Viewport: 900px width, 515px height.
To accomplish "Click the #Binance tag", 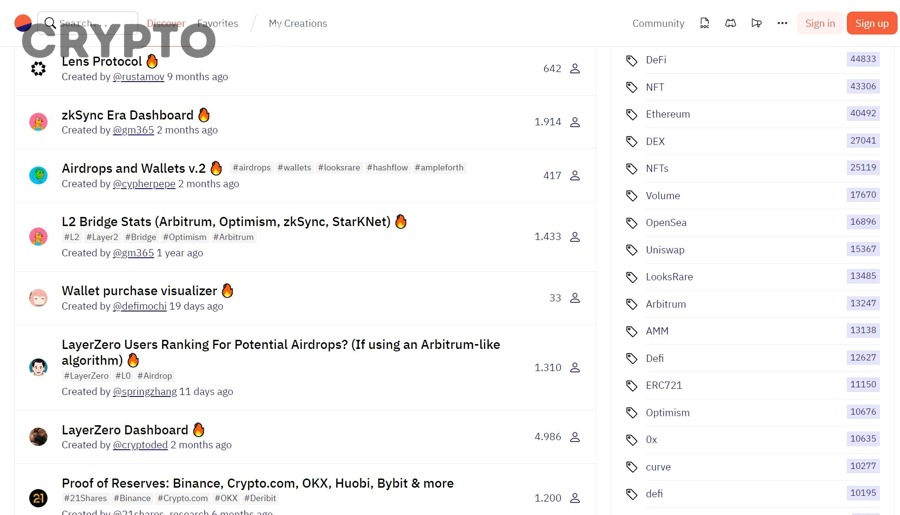I will click(132, 498).
